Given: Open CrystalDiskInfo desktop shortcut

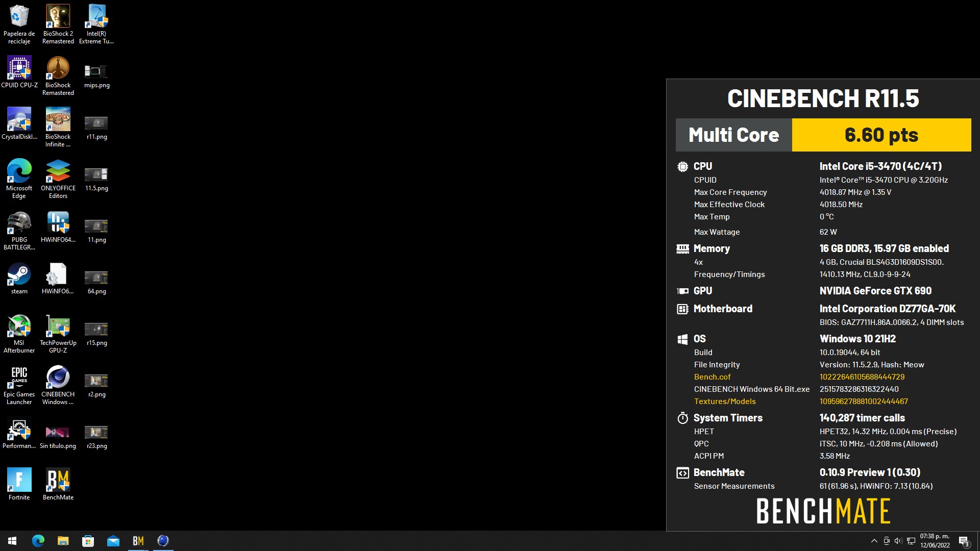Looking at the screenshot, I should 19,124.
